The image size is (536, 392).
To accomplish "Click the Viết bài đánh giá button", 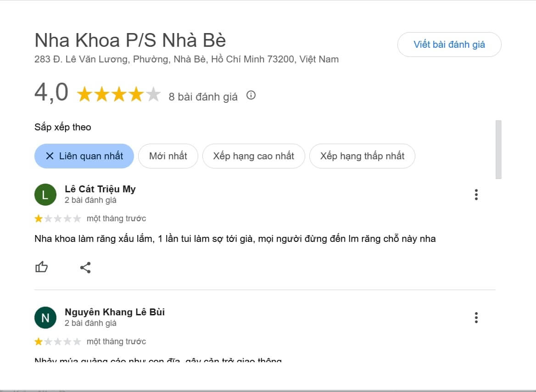I will click(x=449, y=45).
